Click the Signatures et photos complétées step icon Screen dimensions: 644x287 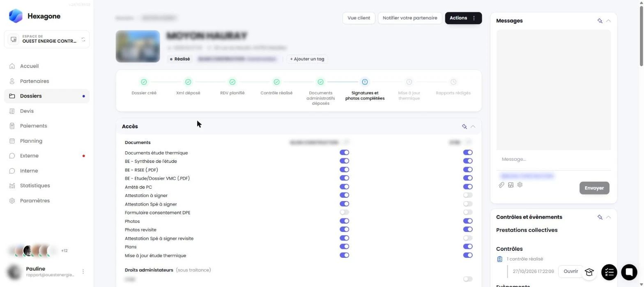pyautogui.click(x=365, y=82)
